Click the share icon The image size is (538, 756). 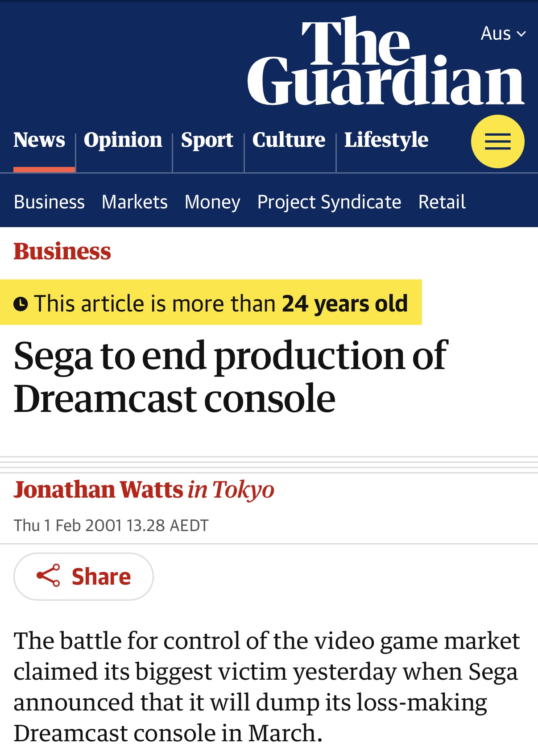click(x=48, y=576)
